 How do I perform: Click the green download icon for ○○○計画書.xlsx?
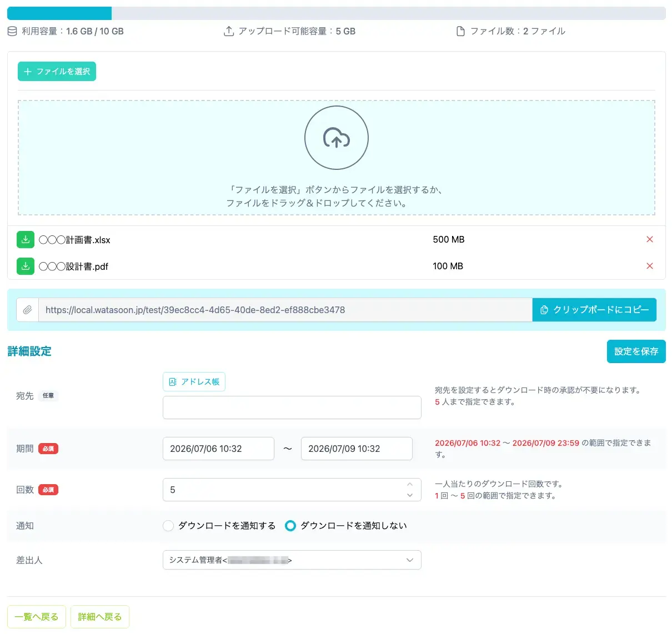point(26,240)
